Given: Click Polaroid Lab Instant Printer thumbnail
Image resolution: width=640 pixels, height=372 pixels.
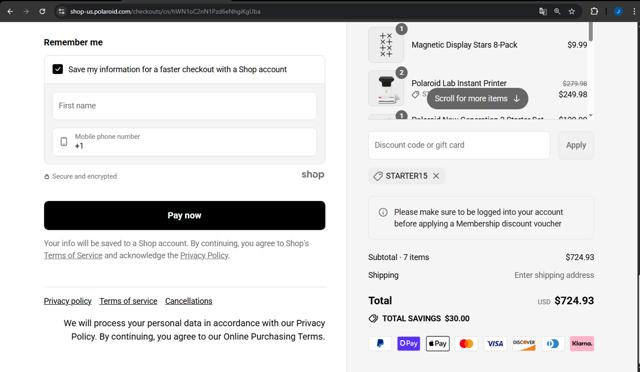Looking at the screenshot, I should tap(386, 88).
